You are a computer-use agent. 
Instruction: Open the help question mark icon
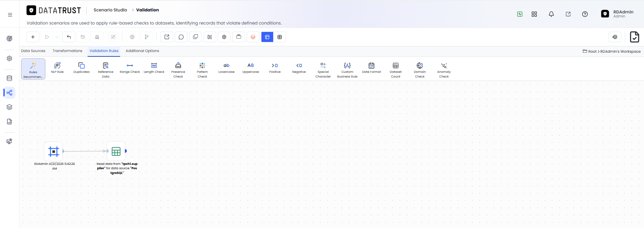click(x=585, y=14)
